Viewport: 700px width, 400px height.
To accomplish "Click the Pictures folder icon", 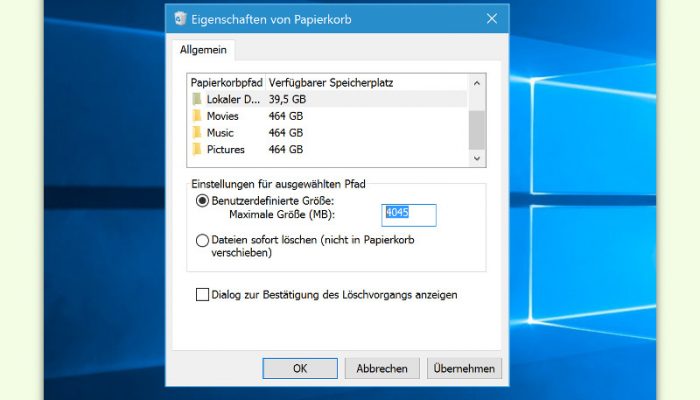I will tap(197, 149).
